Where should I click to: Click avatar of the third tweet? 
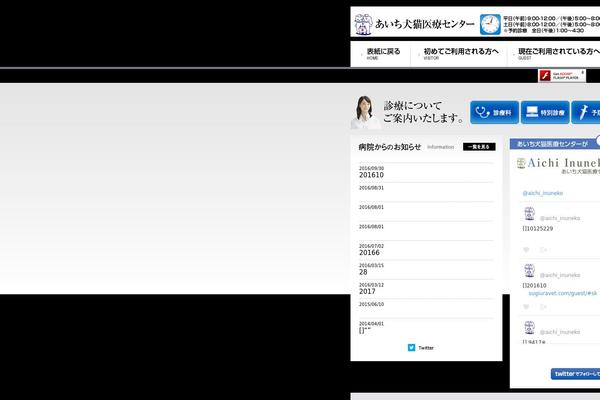click(x=530, y=328)
